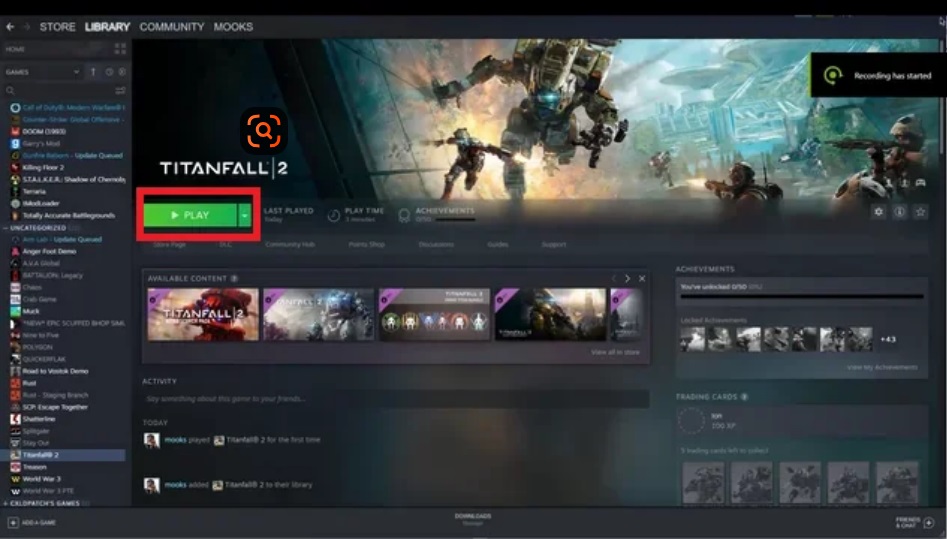Click the Add a Game plus icon
Image resolution: width=947 pixels, height=539 pixels.
pos(13,523)
